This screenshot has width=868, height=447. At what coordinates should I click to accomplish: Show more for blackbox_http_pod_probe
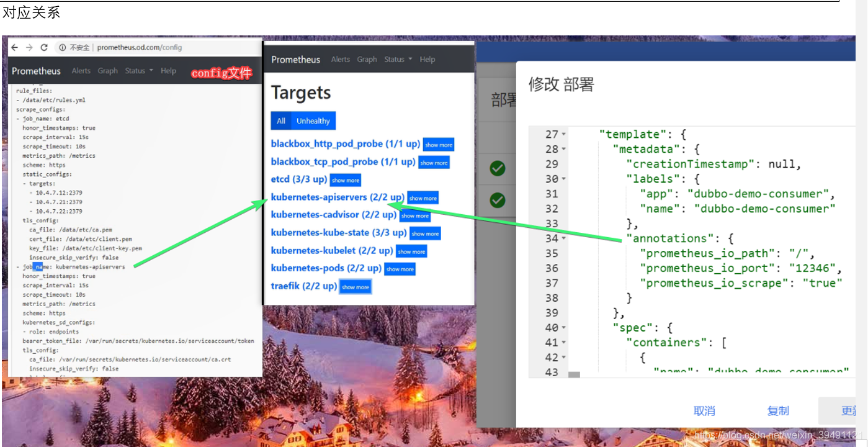(439, 145)
